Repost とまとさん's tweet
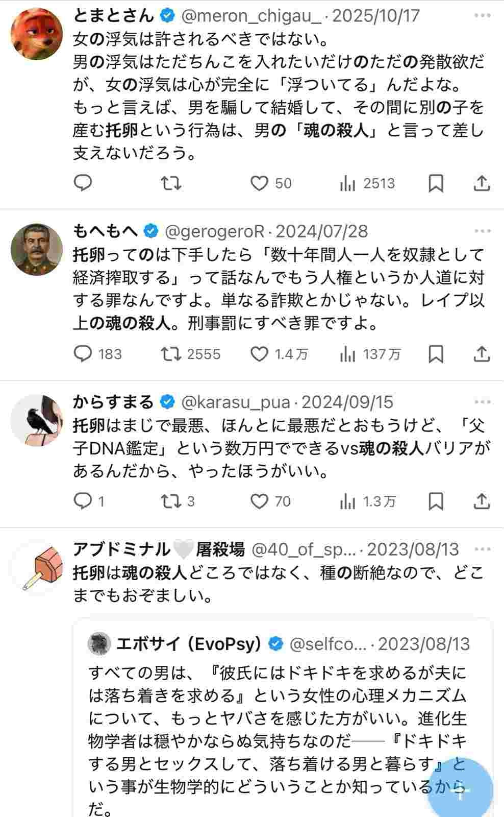The width and height of the screenshot is (504, 817). tap(171, 183)
